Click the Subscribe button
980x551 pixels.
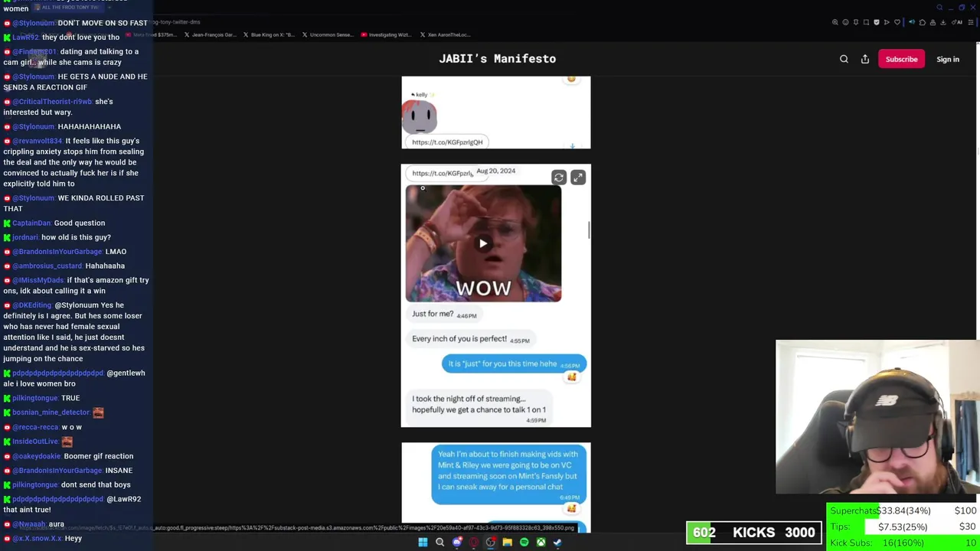click(x=901, y=59)
